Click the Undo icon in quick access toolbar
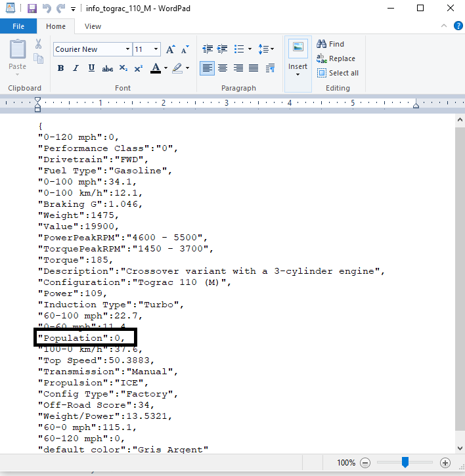The width and height of the screenshot is (465, 476). (47, 9)
